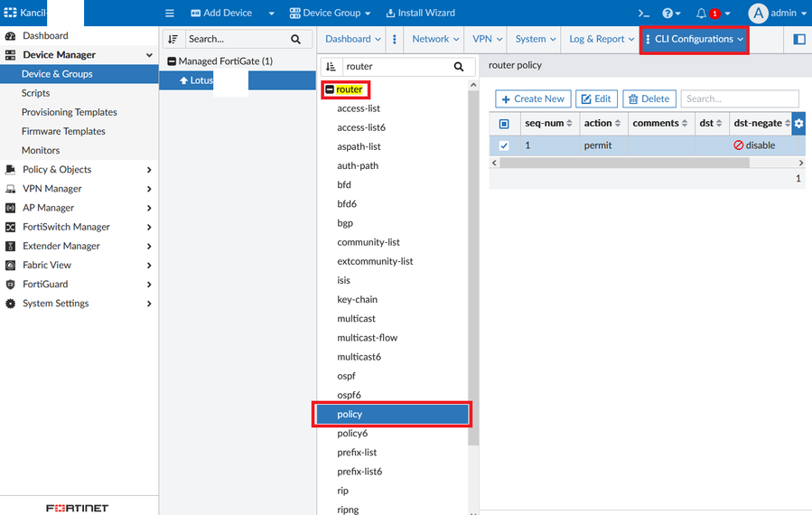812x515 pixels.
Task: Click the hamburger menu icon in top bar
Action: pyautogui.click(x=169, y=13)
